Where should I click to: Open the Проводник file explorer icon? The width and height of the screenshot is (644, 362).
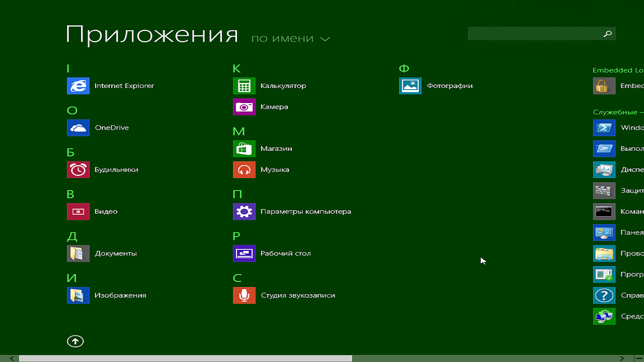coord(604,253)
